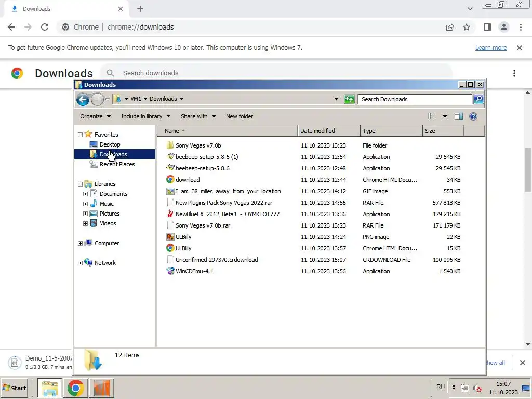This screenshot has height=399, width=532.
Task: Sort by the Name column header
Action: (x=228, y=130)
